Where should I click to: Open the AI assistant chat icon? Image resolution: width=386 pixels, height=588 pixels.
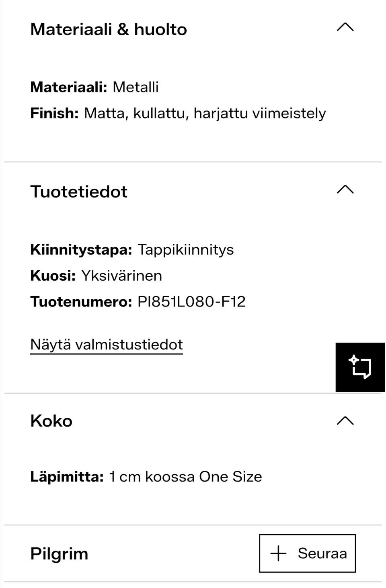pos(360,366)
